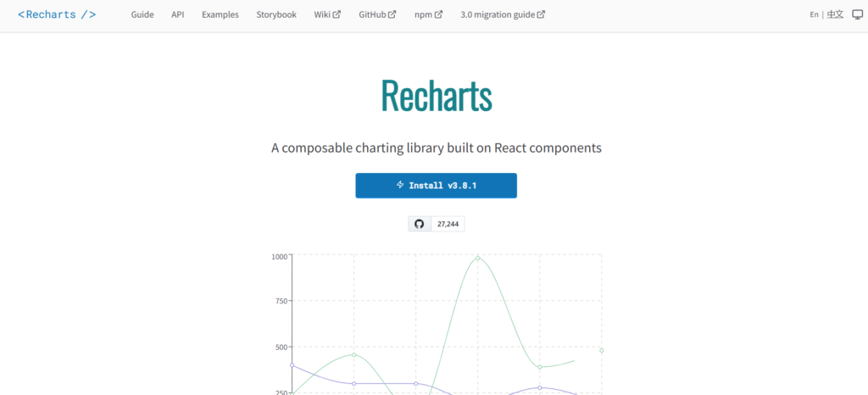
Task: Click the green data point near 450
Action: (354, 354)
